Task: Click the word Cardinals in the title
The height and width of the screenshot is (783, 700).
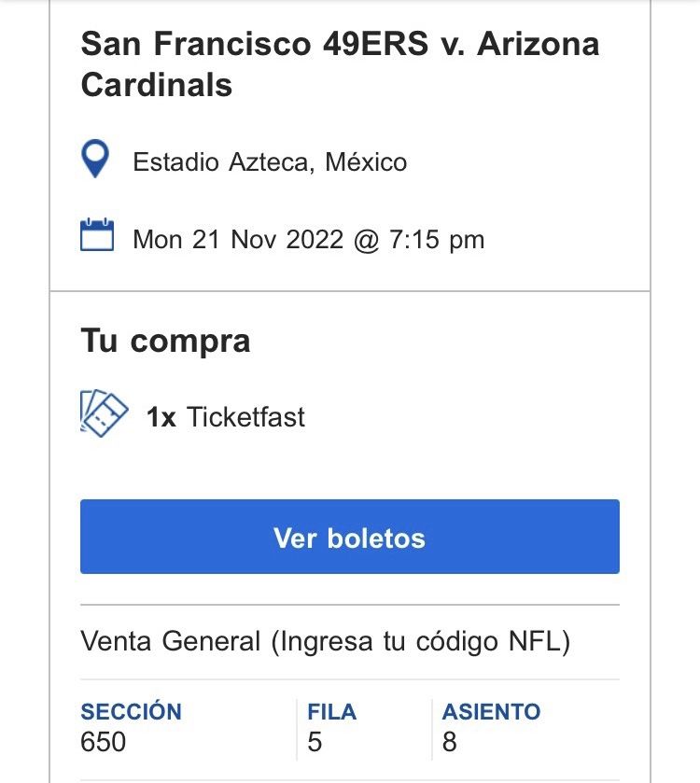Action: tap(157, 85)
